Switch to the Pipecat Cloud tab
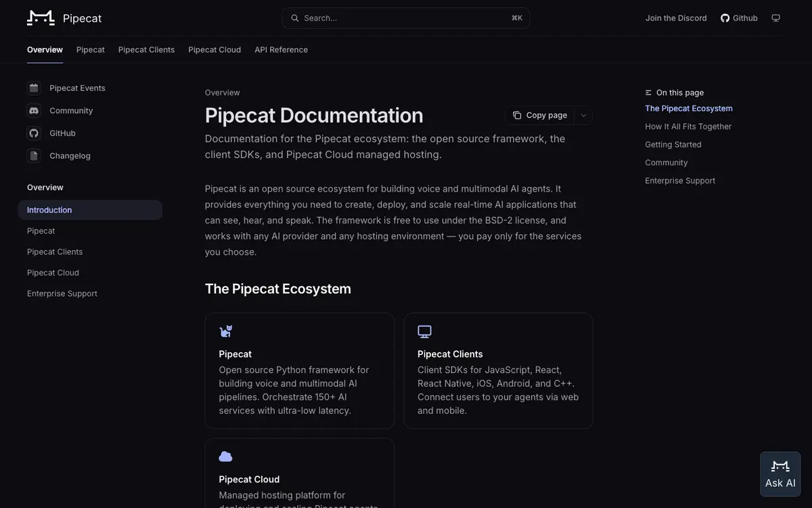The width and height of the screenshot is (812, 508). [215, 49]
